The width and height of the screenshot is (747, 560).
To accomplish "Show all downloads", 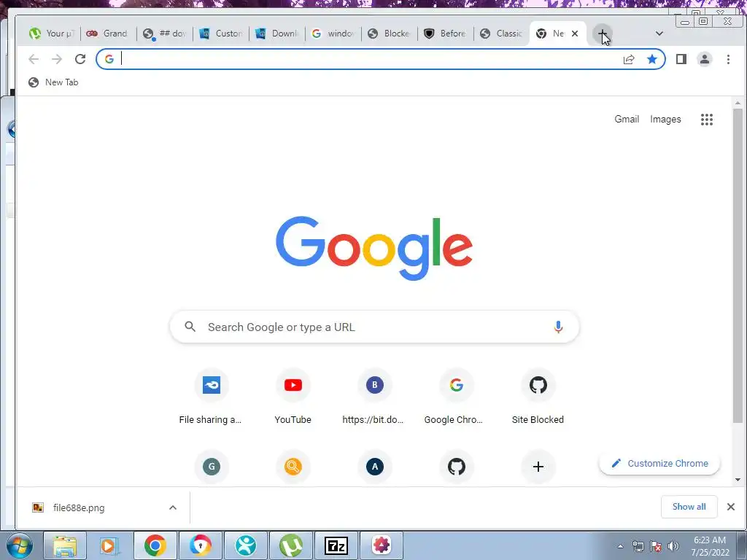I will (x=689, y=507).
